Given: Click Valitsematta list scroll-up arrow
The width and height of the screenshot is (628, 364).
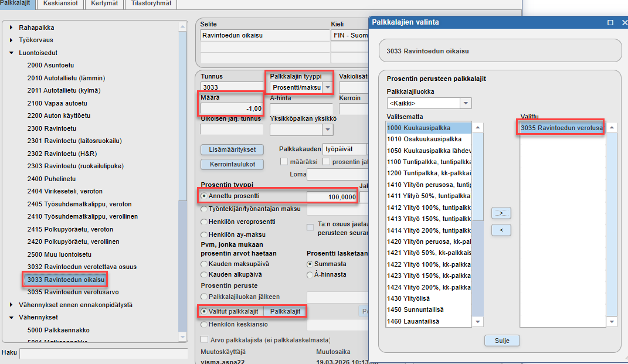Looking at the screenshot, I should 477,128.
